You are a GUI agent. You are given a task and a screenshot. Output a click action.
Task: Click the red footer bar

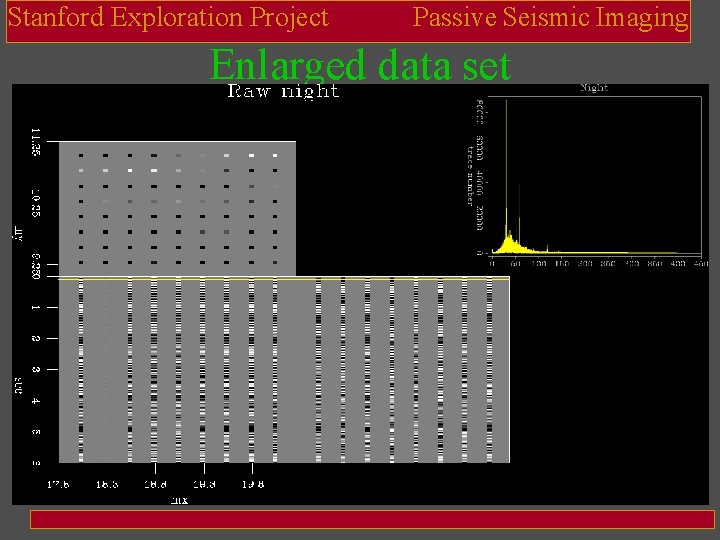pyautogui.click(x=372, y=519)
